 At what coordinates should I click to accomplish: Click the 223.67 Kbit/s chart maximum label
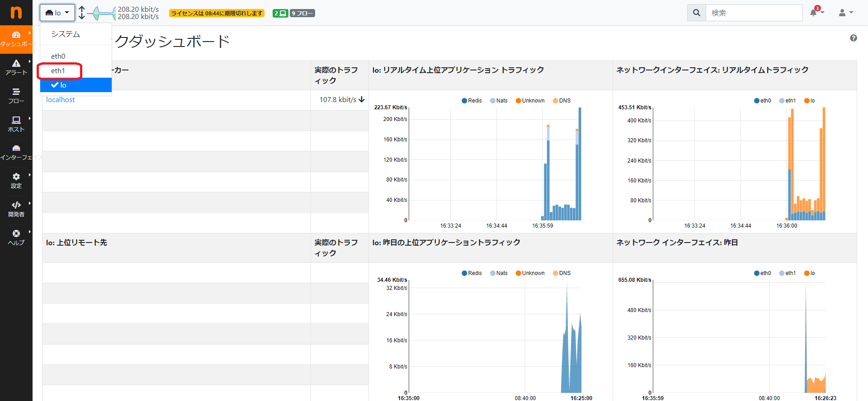pyautogui.click(x=391, y=107)
